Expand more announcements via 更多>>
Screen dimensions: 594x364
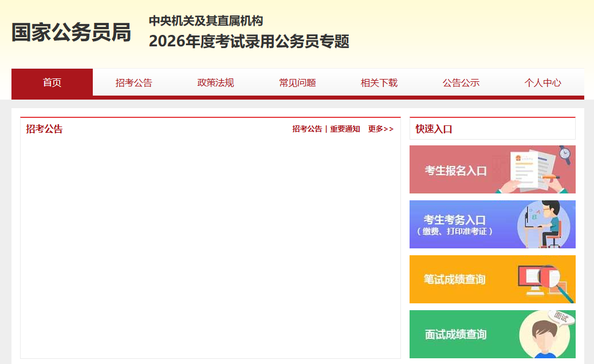[x=380, y=129]
